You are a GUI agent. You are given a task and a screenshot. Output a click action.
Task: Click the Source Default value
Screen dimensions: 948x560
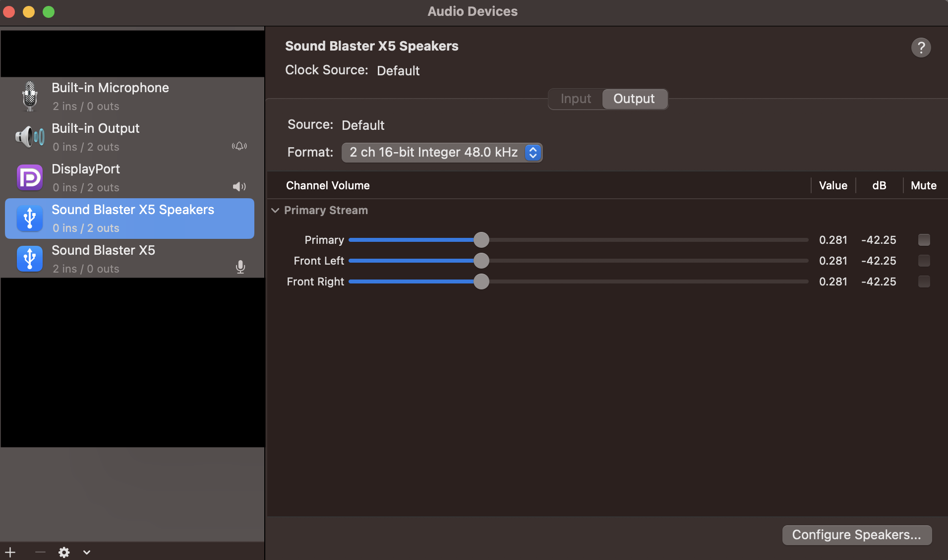click(x=363, y=125)
